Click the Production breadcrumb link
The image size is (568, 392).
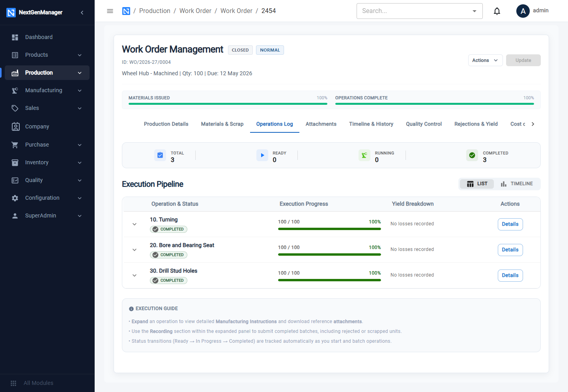tap(155, 11)
